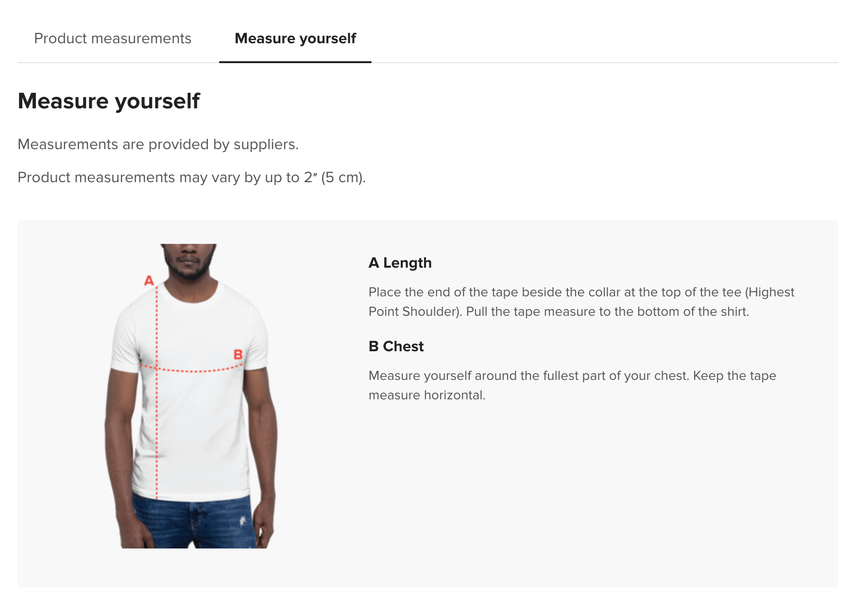Click the horizontal red dotted chest line

pos(194,371)
